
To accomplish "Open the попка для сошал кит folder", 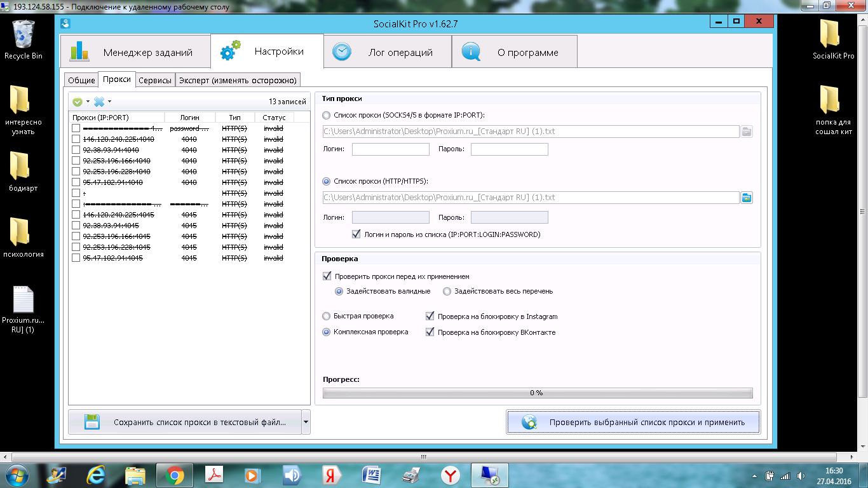I will pyautogui.click(x=833, y=110).
